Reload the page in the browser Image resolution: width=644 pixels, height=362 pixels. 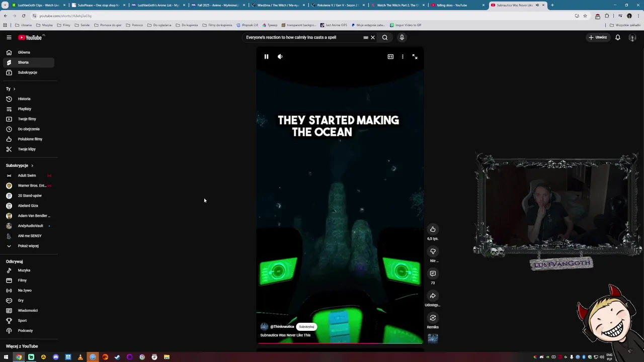click(x=23, y=16)
